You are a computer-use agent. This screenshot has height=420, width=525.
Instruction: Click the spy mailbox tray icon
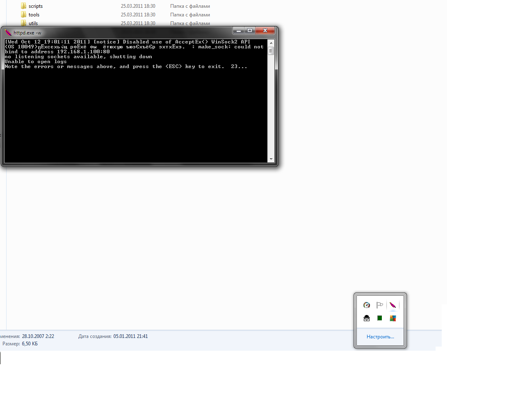pyautogui.click(x=367, y=318)
